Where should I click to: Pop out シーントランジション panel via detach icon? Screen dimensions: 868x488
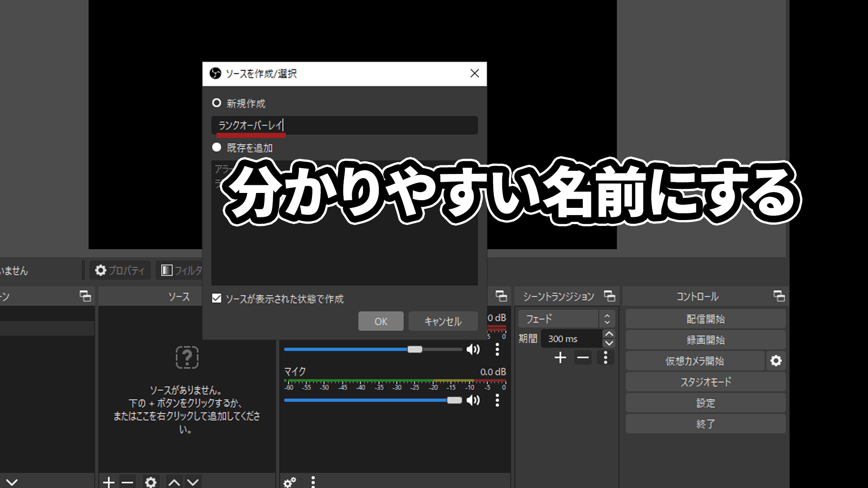point(609,296)
